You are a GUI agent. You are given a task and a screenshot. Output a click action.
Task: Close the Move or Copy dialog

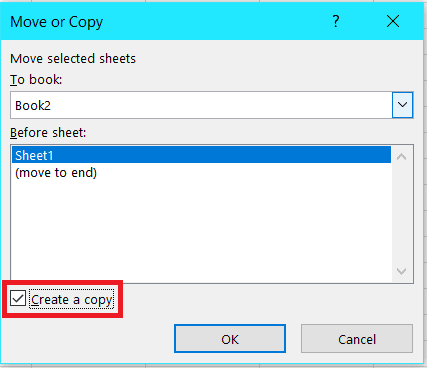click(x=393, y=22)
